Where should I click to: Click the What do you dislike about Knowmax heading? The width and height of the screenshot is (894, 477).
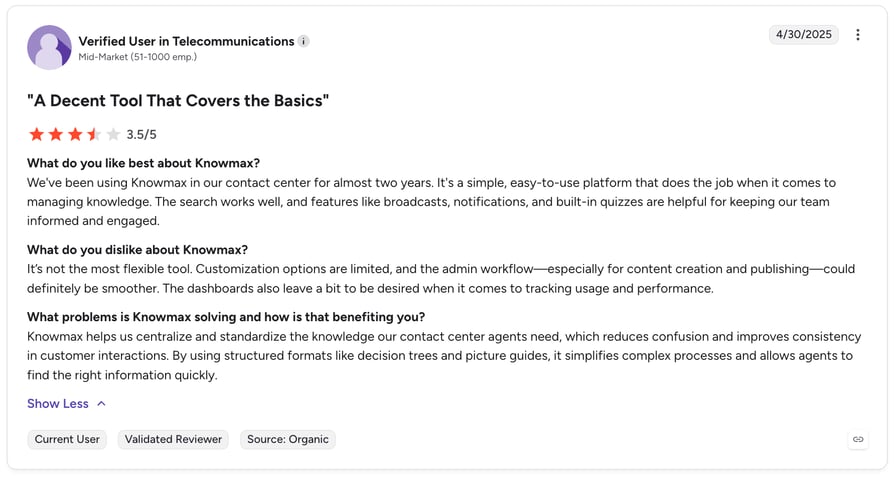[137, 250]
